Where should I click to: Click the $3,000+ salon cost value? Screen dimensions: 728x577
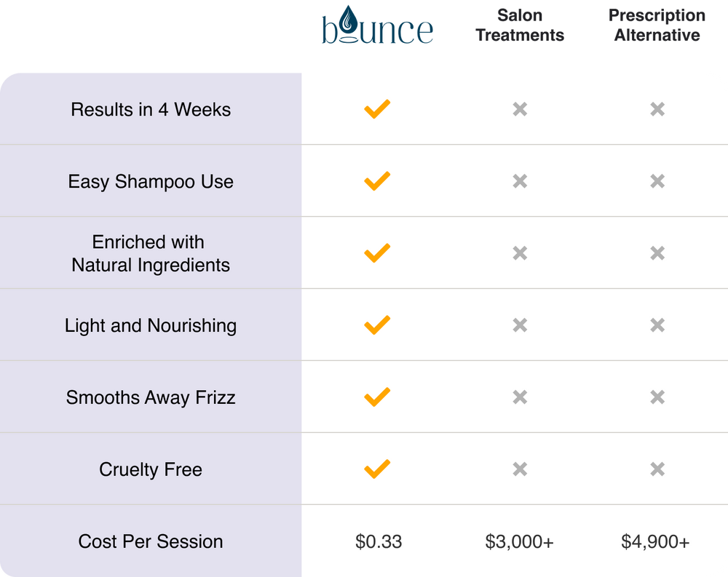pos(520,542)
